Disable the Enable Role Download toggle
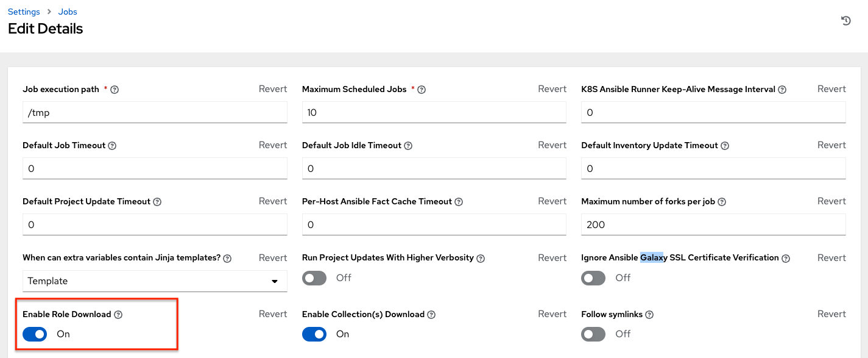Viewport: 868px width, 358px height. coord(35,334)
